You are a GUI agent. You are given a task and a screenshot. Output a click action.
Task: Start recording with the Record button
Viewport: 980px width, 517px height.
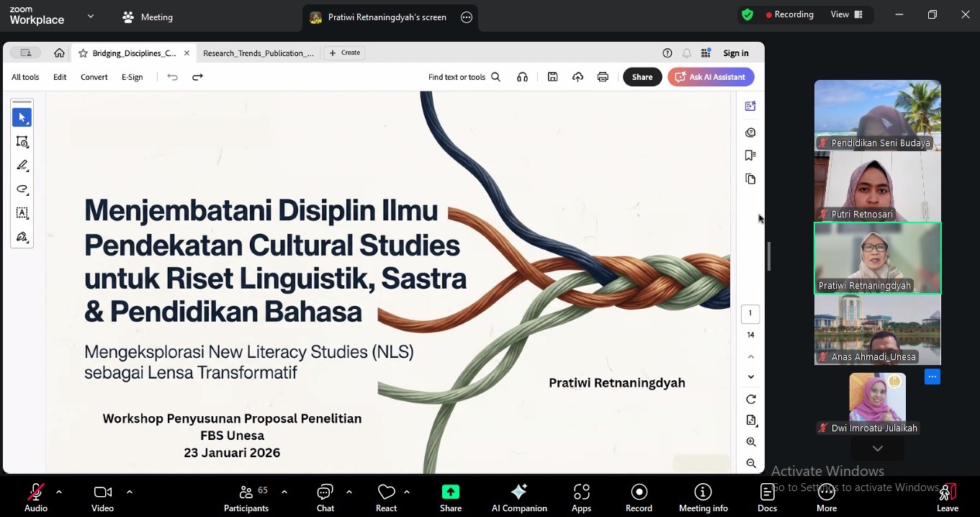pyautogui.click(x=639, y=498)
